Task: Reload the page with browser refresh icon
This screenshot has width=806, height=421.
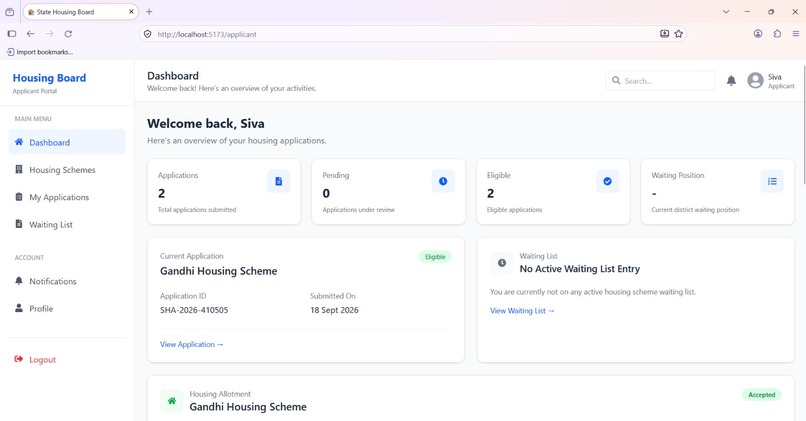Action: tap(68, 34)
